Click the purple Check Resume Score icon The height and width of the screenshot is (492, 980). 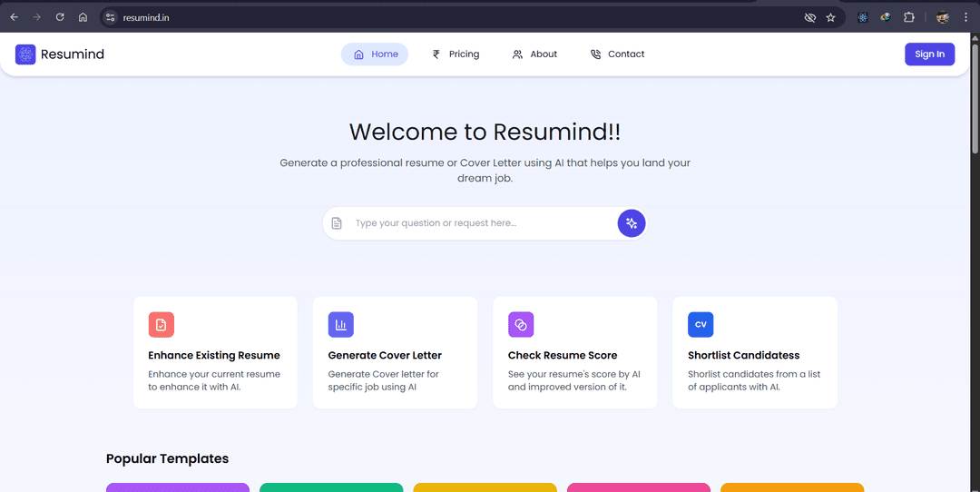[x=521, y=325]
